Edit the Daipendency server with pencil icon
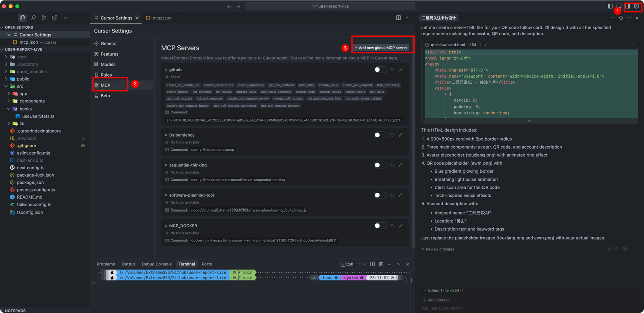The image size is (644, 313). 401,135
